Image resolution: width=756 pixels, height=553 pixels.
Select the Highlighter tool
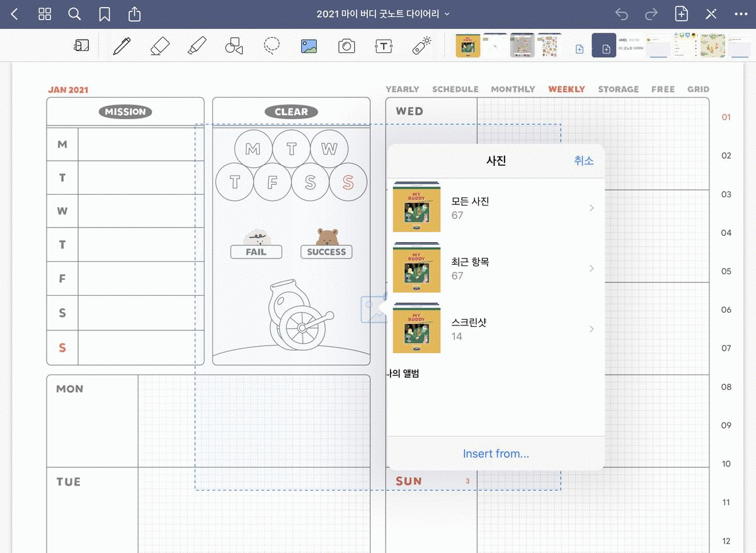click(197, 46)
